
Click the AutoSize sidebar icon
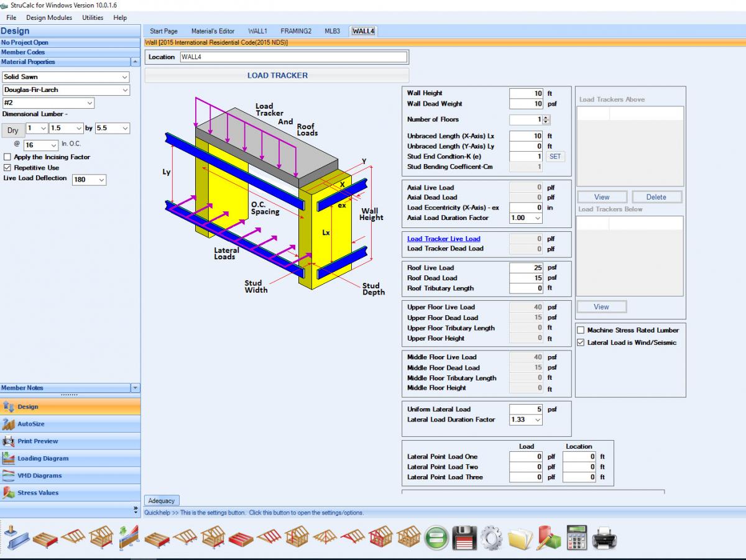(70, 424)
